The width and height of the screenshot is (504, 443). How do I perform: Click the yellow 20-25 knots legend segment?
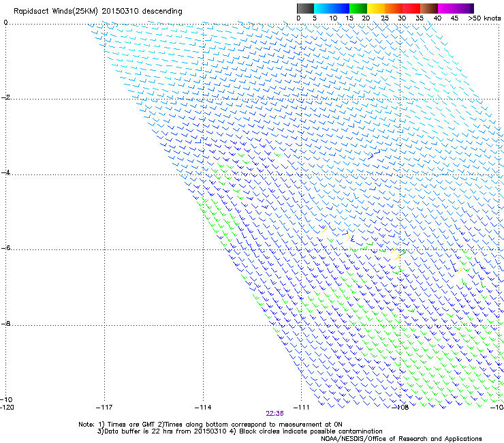376,8
